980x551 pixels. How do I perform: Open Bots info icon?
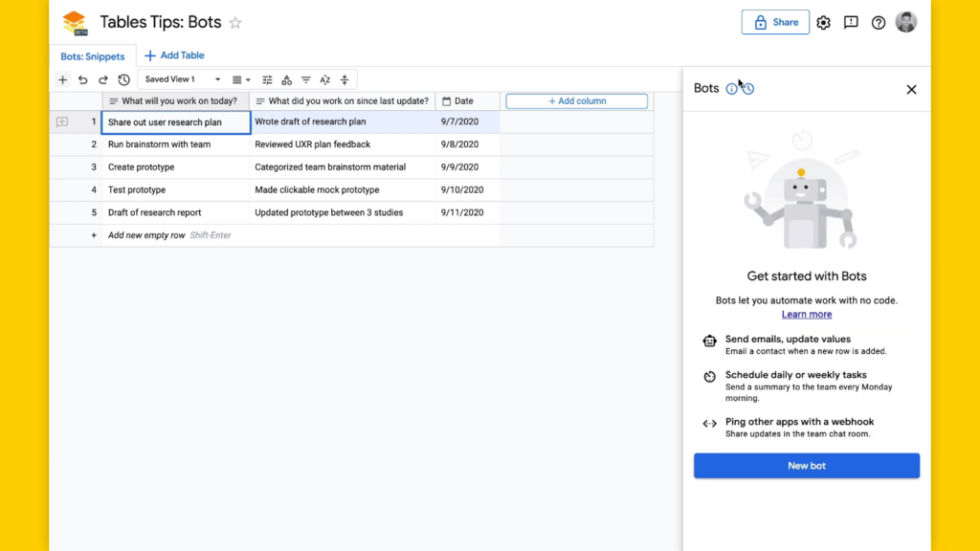point(731,89)
